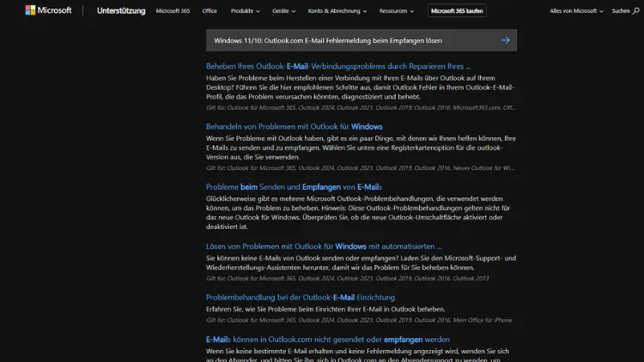Open 'E-Mails können in Outlook.com nicht gesendet' result

click(328, 340)
